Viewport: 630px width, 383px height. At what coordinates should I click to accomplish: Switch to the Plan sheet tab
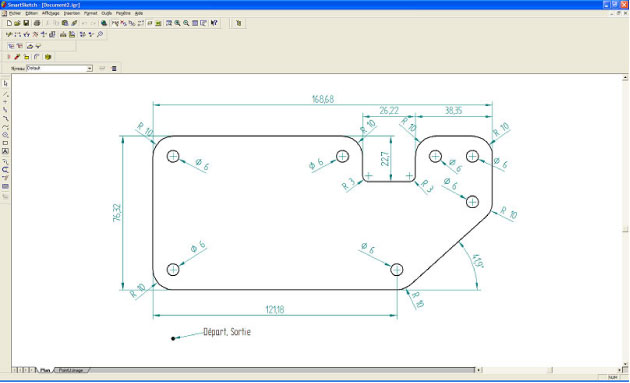click(x=45, y=370)
